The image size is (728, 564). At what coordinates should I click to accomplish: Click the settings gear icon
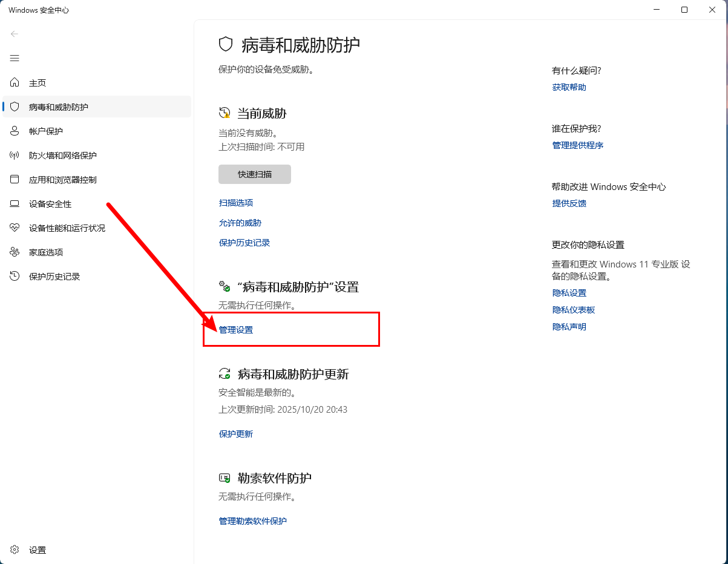(15, 550)
